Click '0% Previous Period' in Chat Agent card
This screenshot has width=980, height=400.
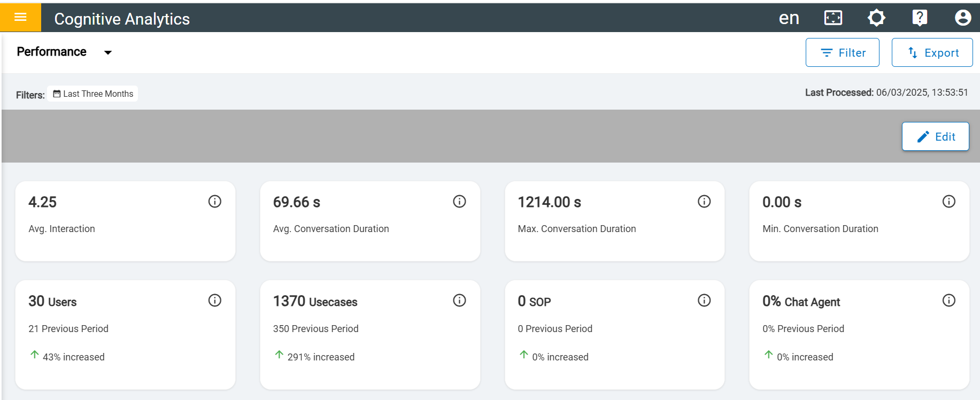[x=803, y=329]
